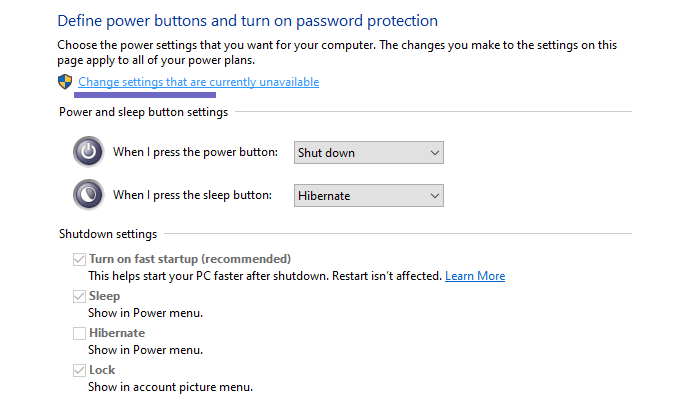
Task: Click the UAC shield icon
Action: 66,82
